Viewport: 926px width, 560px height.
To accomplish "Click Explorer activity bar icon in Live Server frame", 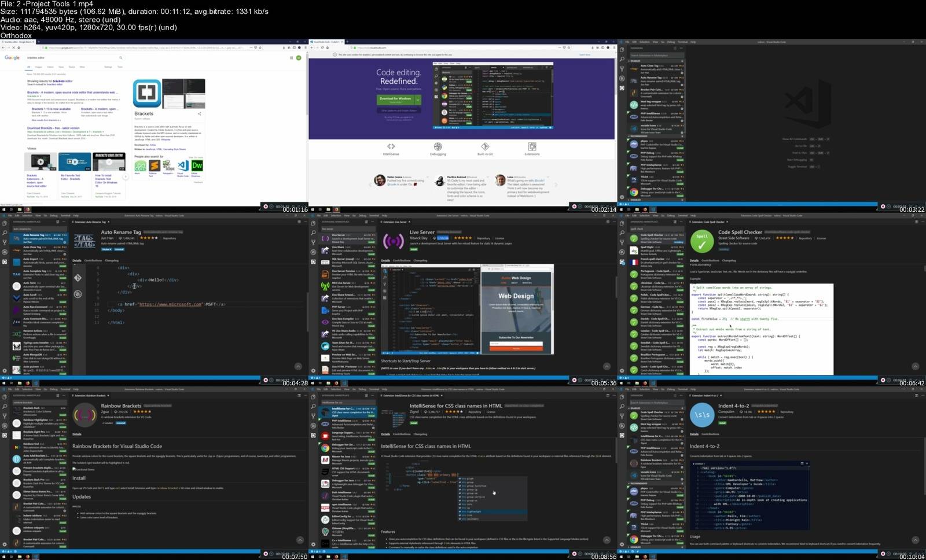I will click(x=313, y=223).
